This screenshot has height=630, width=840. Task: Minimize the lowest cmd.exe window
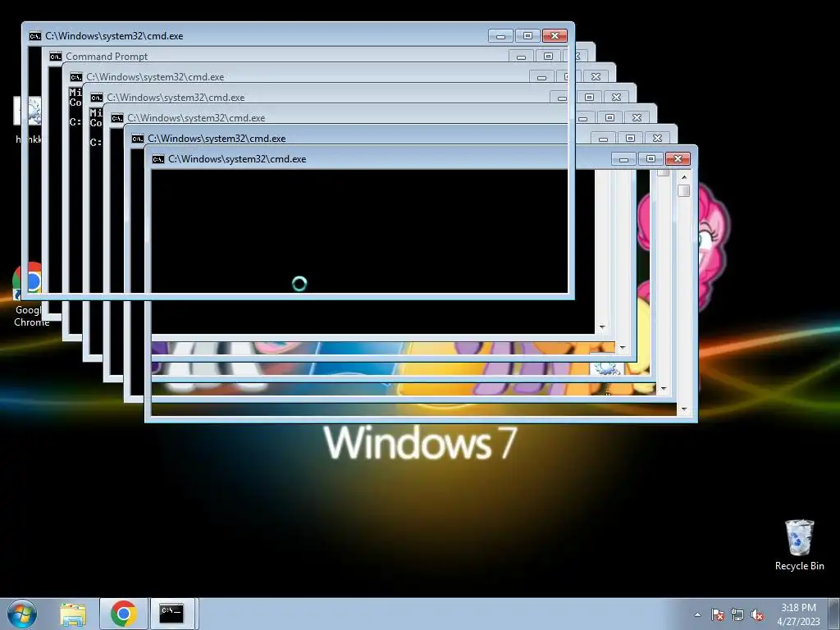623,158
